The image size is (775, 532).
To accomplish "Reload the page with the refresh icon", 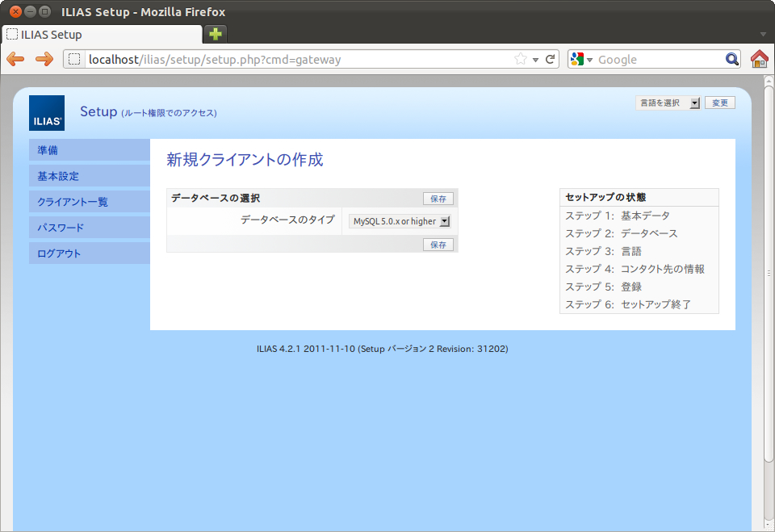I will point(551,59).
